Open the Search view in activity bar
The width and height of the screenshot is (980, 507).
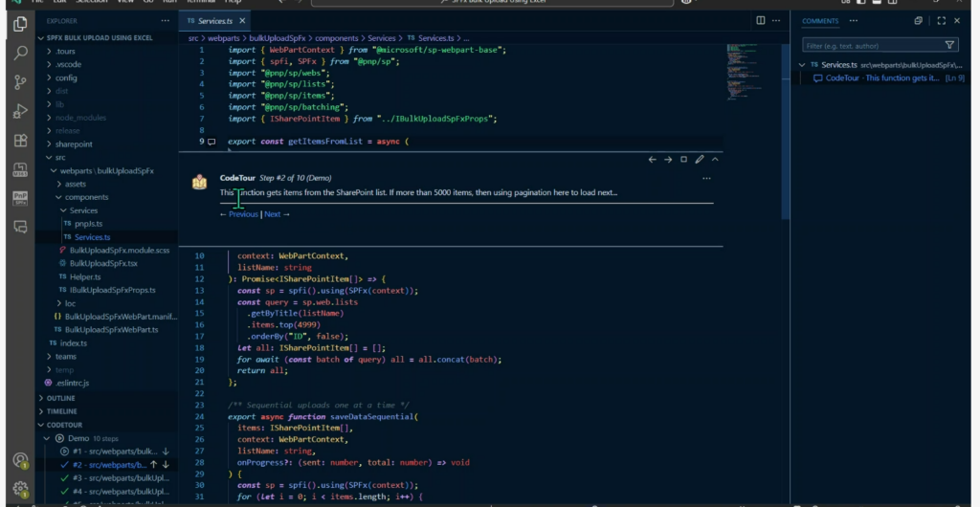20,53
